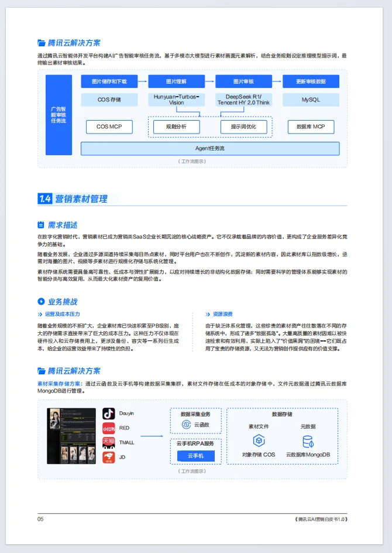This screenshot has height=553, width=392.
Task: Click the Hunyuan-Turbos-Vision box
Action: tap(177, 100)
